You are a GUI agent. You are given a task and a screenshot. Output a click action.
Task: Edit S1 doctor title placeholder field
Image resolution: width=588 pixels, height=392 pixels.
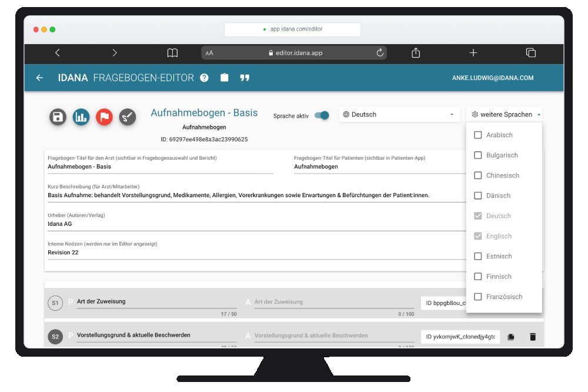(x=334, y=302)
